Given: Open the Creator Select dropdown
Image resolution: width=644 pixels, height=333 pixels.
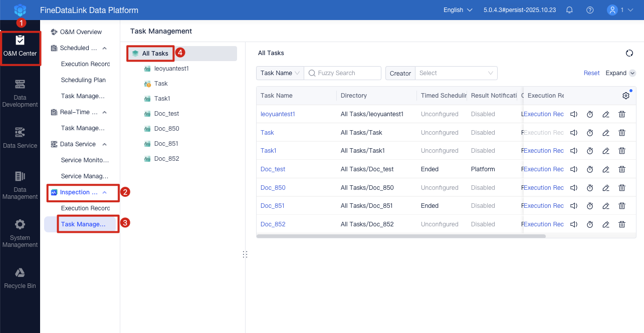Looking at the screenshot, I should point(456,73).
